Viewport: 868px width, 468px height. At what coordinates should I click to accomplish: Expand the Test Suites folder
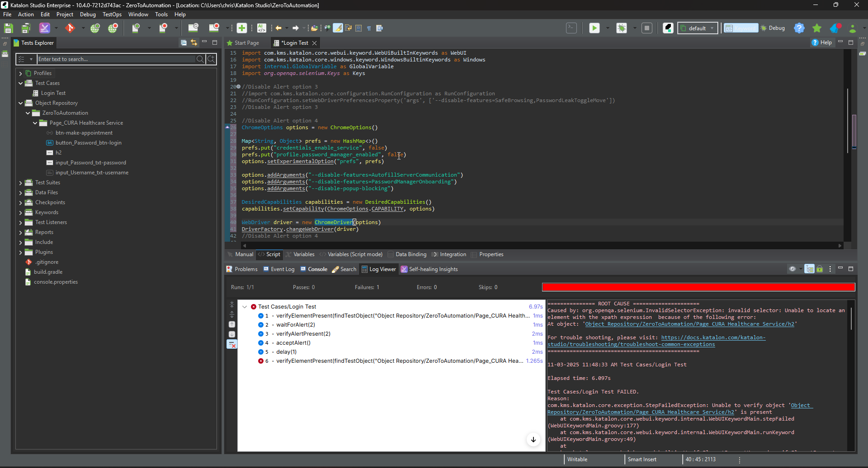point(20,183)
